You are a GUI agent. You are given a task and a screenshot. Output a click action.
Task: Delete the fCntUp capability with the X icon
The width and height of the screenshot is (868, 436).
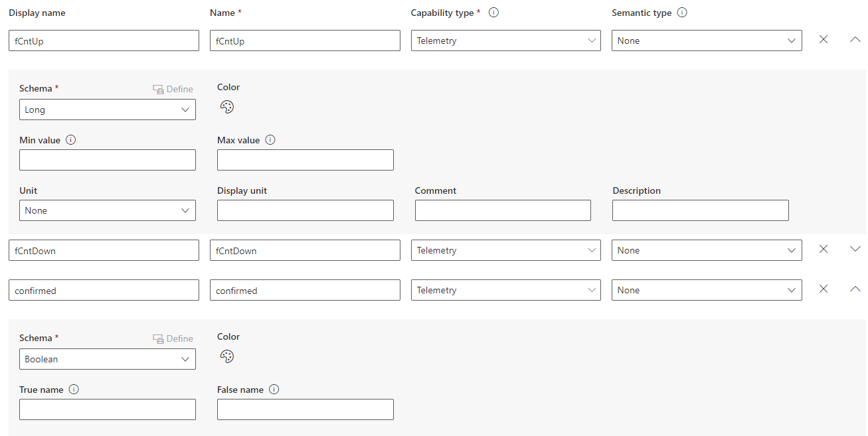[x=824, y=39]
